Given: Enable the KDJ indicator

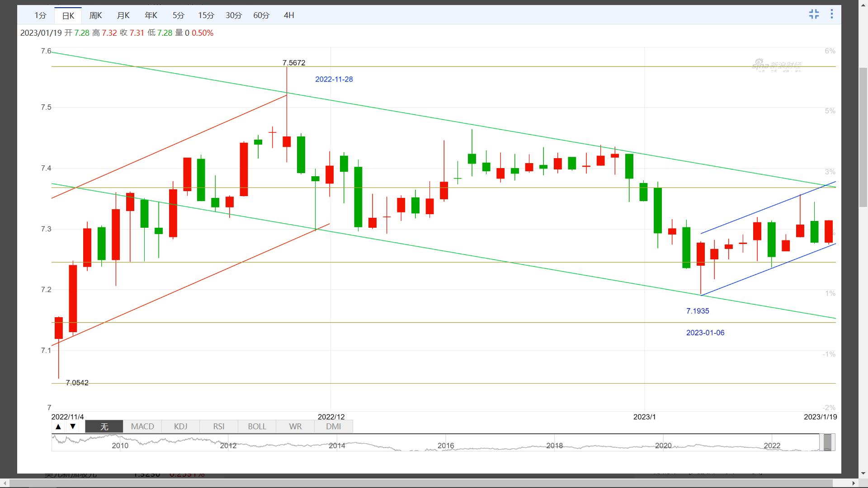Looking at the screenshot, I should pos(181,427).
